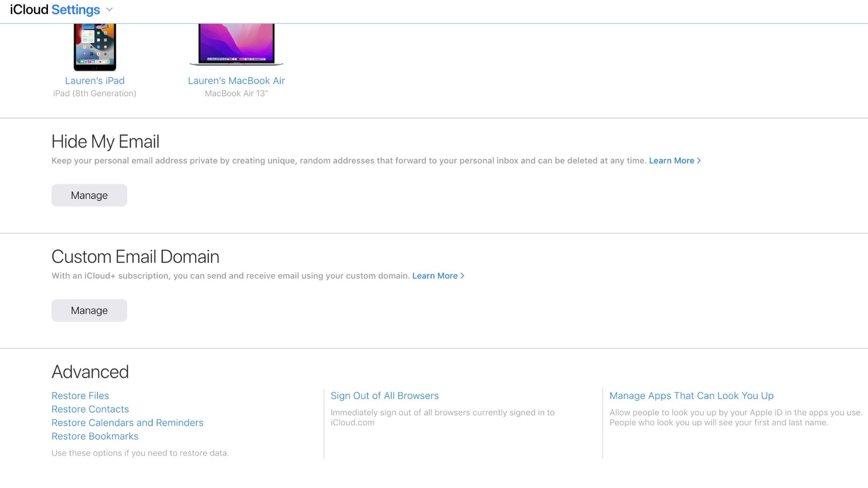Open Restore Calendars and Reminders
Screen dimensions: 868x488
[x=127, y=422]
